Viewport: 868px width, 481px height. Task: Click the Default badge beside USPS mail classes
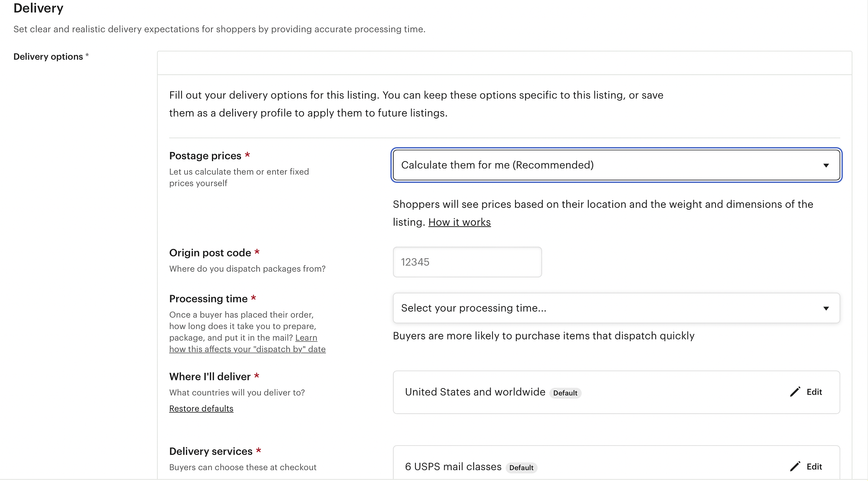tap(521, 468)
